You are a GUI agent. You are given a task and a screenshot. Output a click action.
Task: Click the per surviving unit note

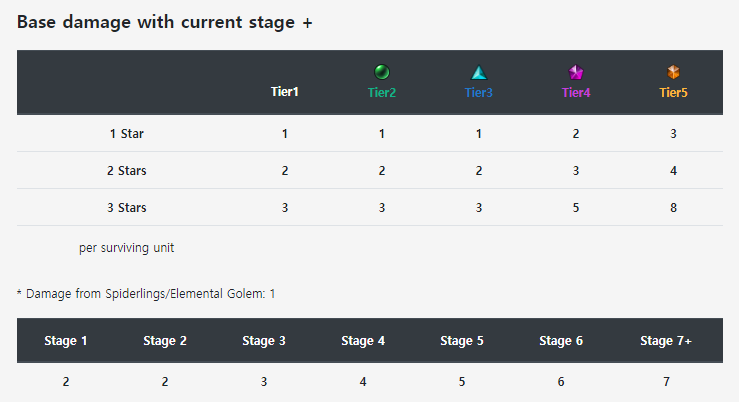click(126, 248)
